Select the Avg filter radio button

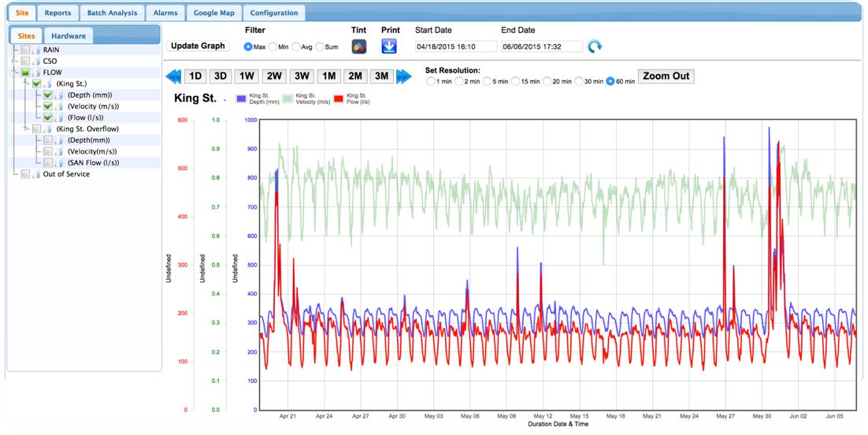295,47
